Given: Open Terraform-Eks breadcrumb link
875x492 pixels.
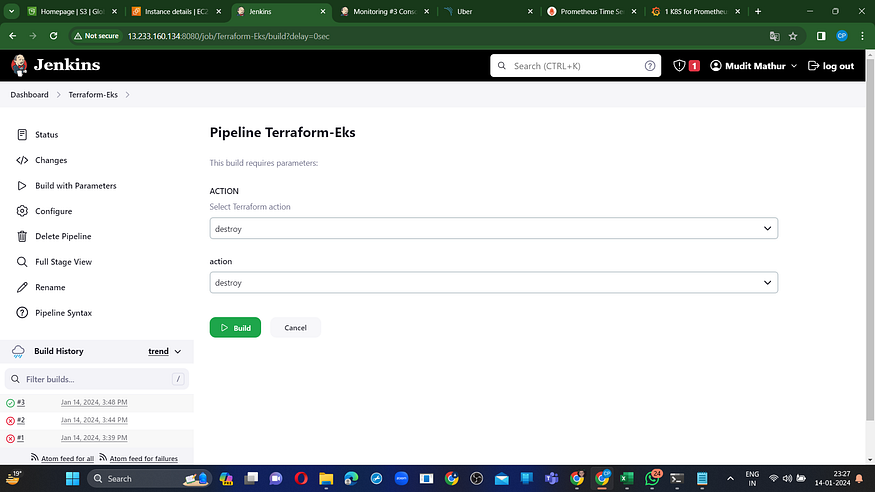Looking at the screenshot, I should [93, 95].
